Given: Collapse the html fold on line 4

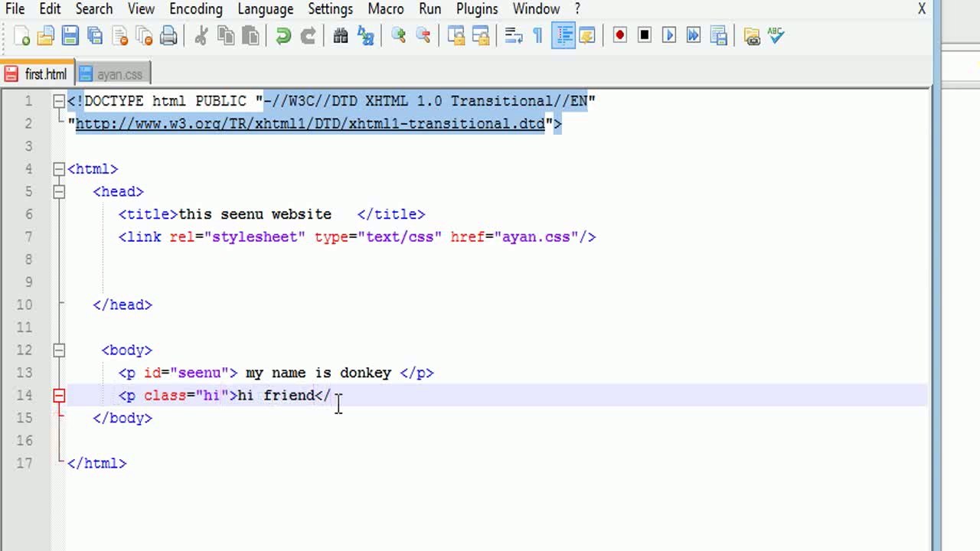Looking at the screenshot, I should point(59,169).
